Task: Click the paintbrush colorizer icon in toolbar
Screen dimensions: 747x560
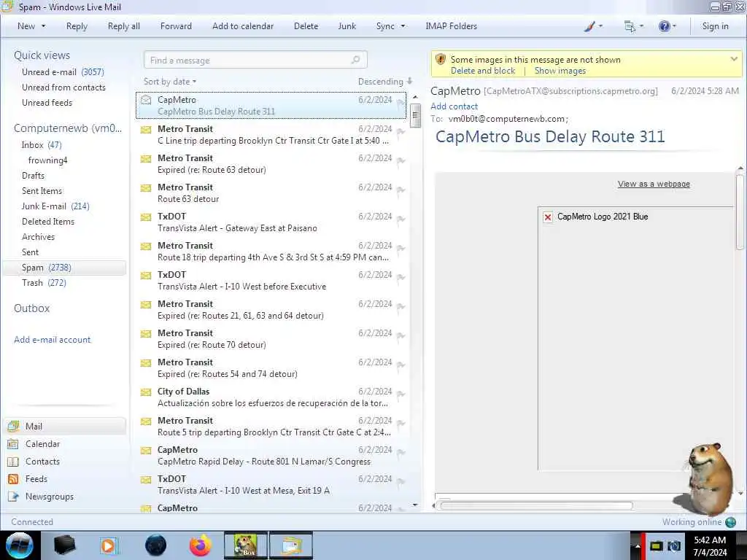Action: 589,27
